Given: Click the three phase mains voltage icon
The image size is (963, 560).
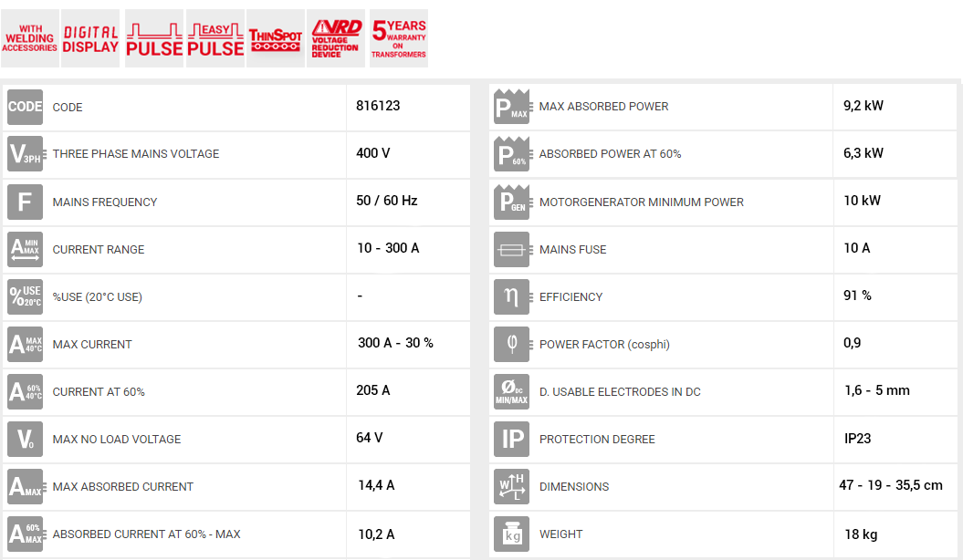Looking at the screenshot, I should (x=25, y=154).
